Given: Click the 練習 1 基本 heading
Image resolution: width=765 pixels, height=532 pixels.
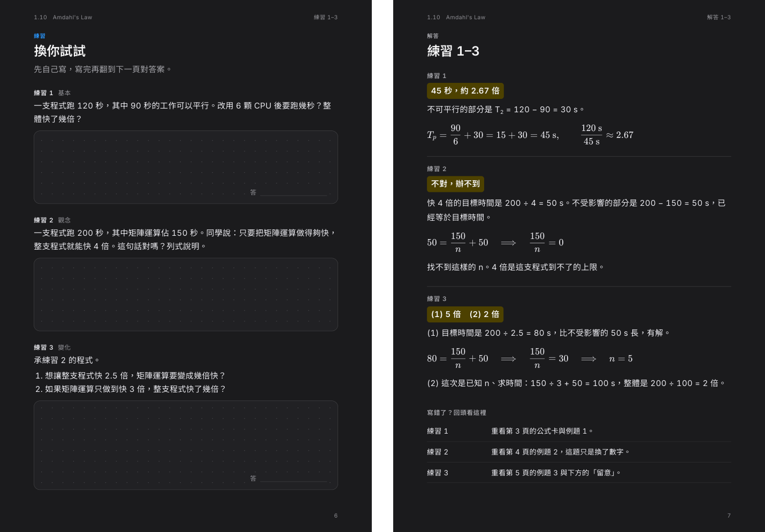Looking at the screenshot, I should click(x=52, y=93).
